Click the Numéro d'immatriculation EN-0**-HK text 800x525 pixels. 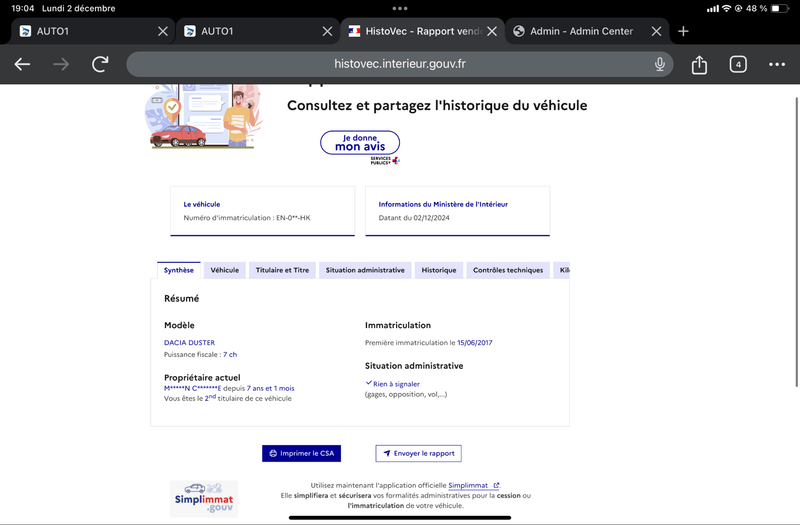coord(247,217)
